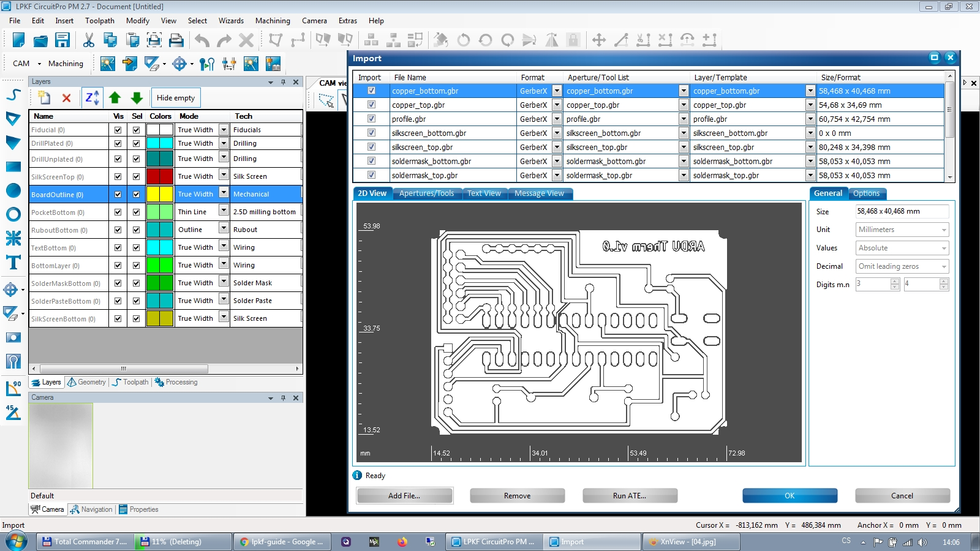980x551 pixels.
Task: Sort layers with the Z-order icon
Action: pos(92,98)
